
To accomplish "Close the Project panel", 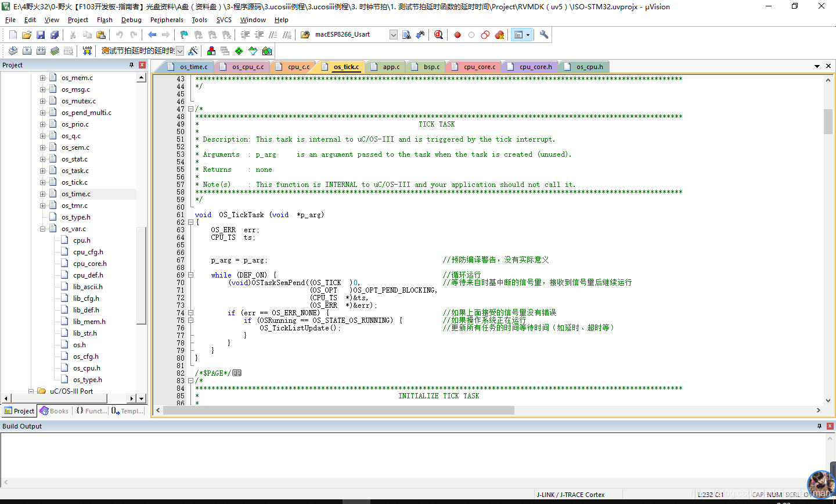I will (x=142, y=65).
